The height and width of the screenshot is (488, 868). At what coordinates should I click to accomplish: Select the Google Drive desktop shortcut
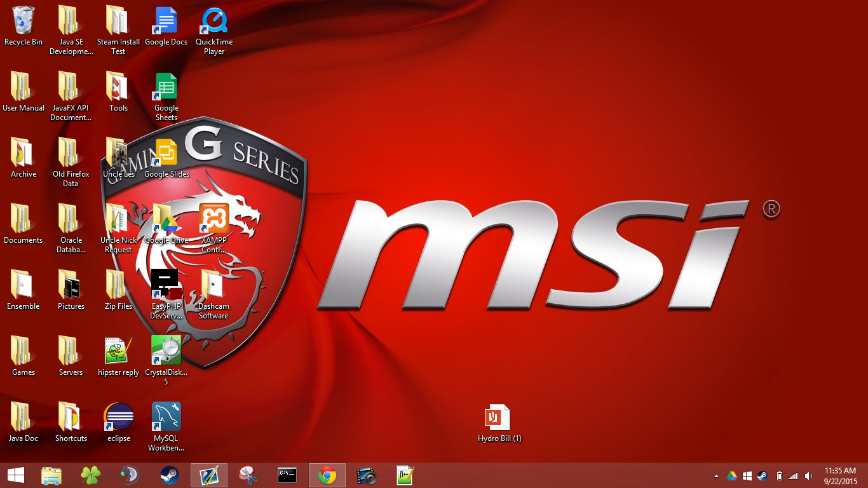click(x=166, y=225)
